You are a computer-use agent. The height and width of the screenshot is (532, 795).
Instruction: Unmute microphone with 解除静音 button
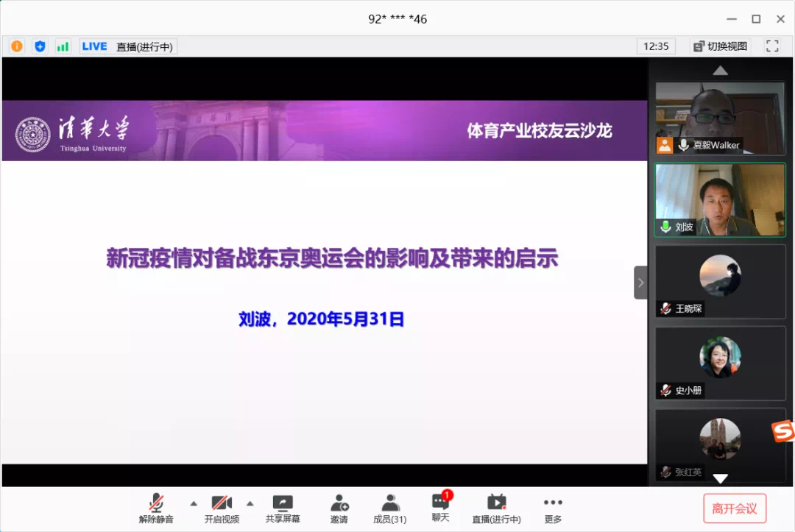[156, 508]
